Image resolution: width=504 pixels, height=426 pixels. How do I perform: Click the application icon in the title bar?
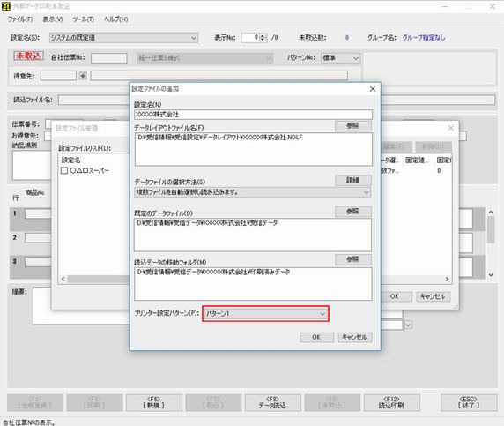pyautogui.click(x=6, y=6)
